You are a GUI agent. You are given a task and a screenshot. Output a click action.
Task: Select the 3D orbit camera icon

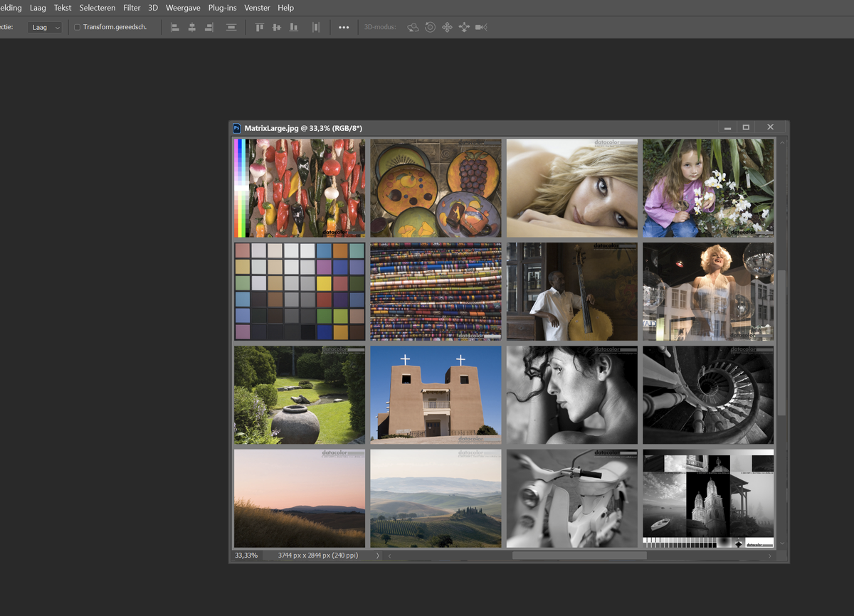coord(413,28)
